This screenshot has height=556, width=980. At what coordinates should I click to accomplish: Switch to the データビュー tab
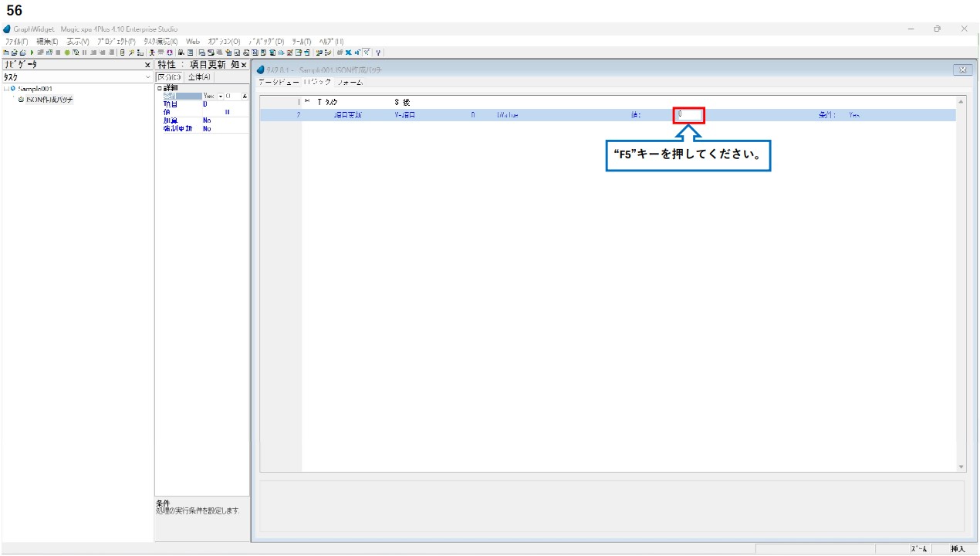click(278, 82)
